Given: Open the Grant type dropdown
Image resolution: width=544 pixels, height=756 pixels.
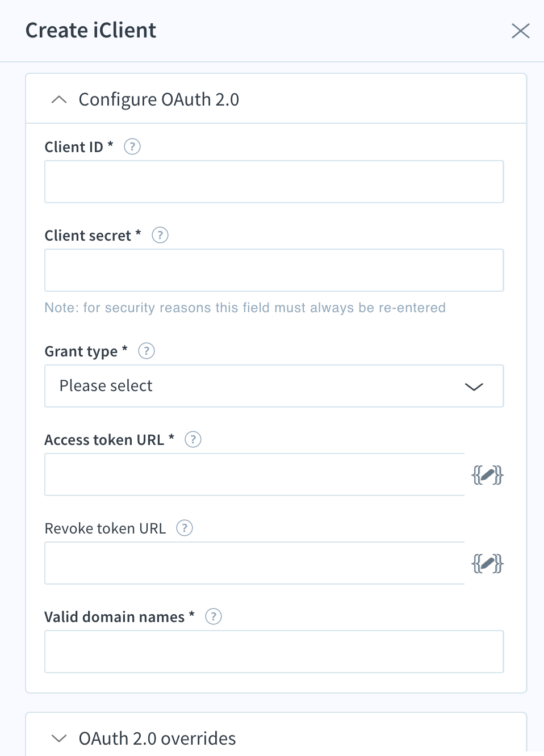Looking at the screenshot, I should click(x=274, y=386).
